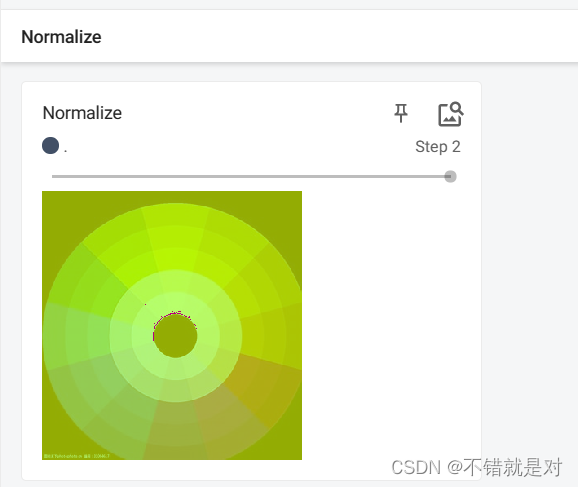This screenshot has height=487, width=578.
Task: Jump to first step on slider track
Action: 53,177
